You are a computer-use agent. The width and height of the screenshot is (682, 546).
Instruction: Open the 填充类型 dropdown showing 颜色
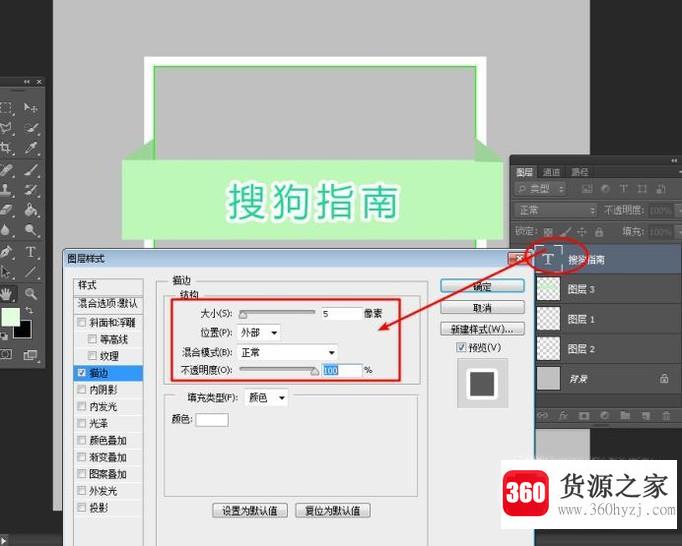click(x=266, y=398)
